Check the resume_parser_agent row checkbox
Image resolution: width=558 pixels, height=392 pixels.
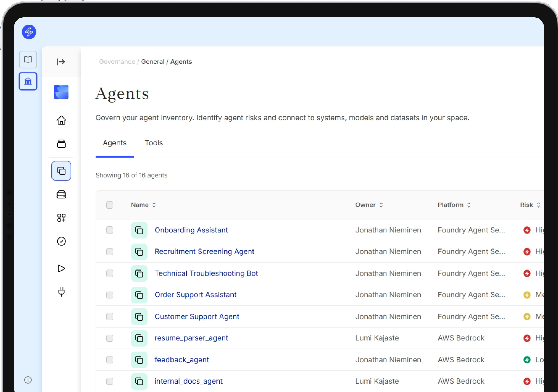[x=110, y=338]
